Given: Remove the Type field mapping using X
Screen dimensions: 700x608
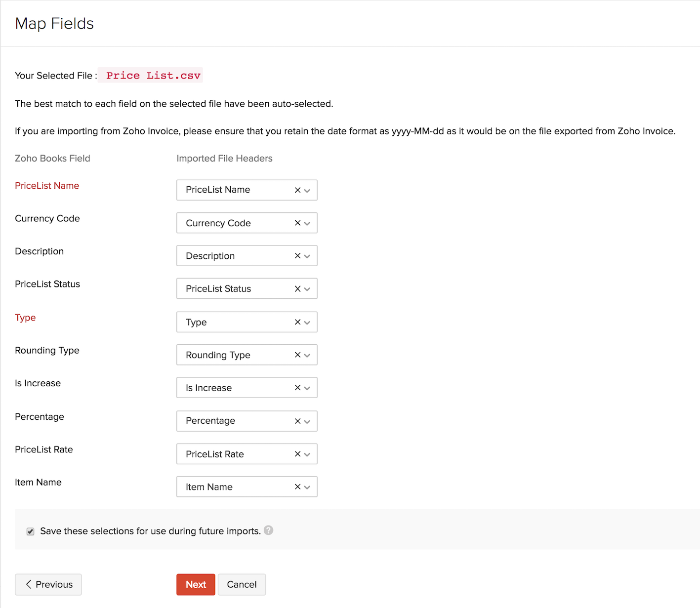Looking at the screenshot, I should pyautogui.click(x=297, y=322).
